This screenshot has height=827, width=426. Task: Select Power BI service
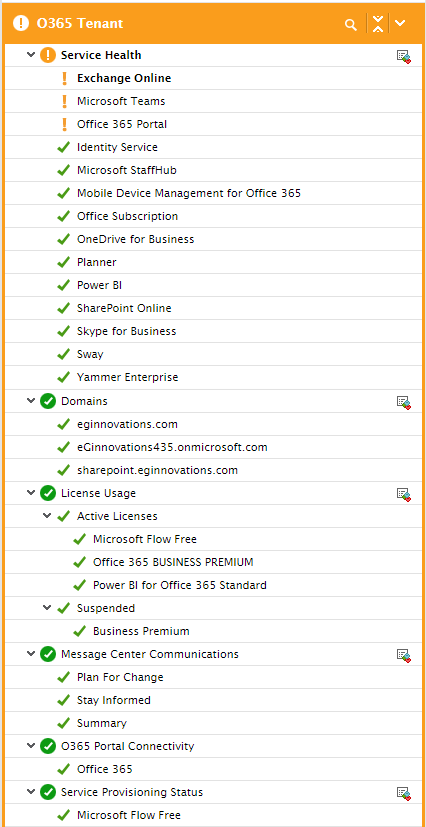100,285
